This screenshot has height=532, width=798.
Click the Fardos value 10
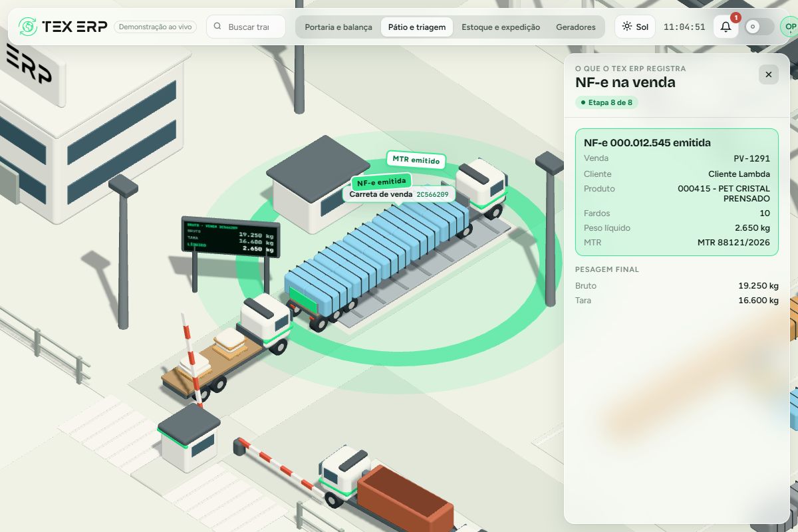click(x=765, y=213)
